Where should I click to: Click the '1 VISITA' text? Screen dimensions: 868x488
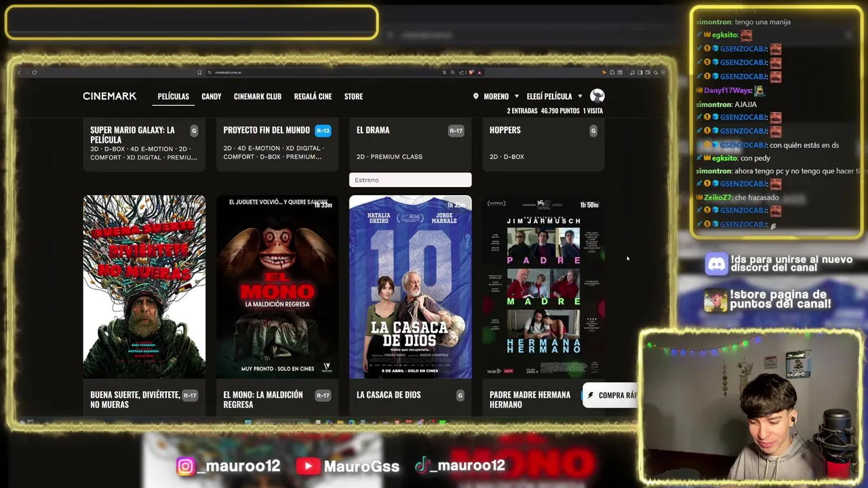click(593, 110)
